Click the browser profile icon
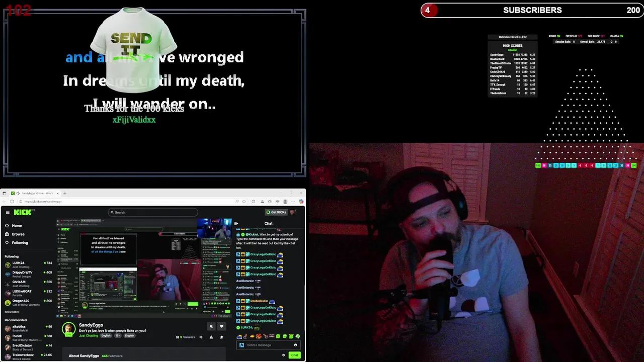Viewport: 644px width, 362px height. click(285, 202)
